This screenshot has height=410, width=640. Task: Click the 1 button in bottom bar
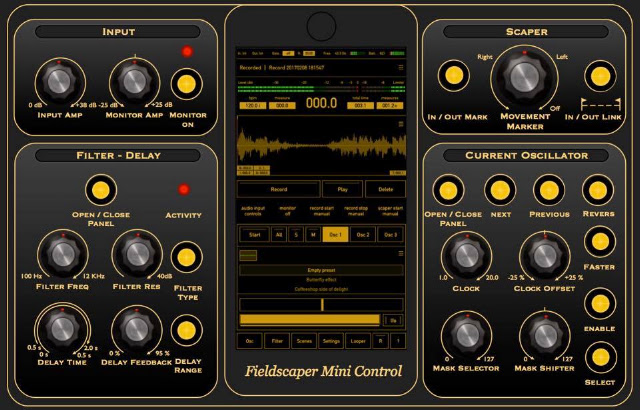(398, 341)
